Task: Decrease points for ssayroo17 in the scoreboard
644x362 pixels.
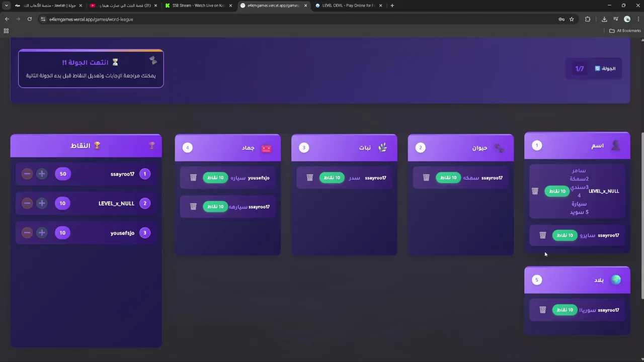Action: (x=27, y=174)
